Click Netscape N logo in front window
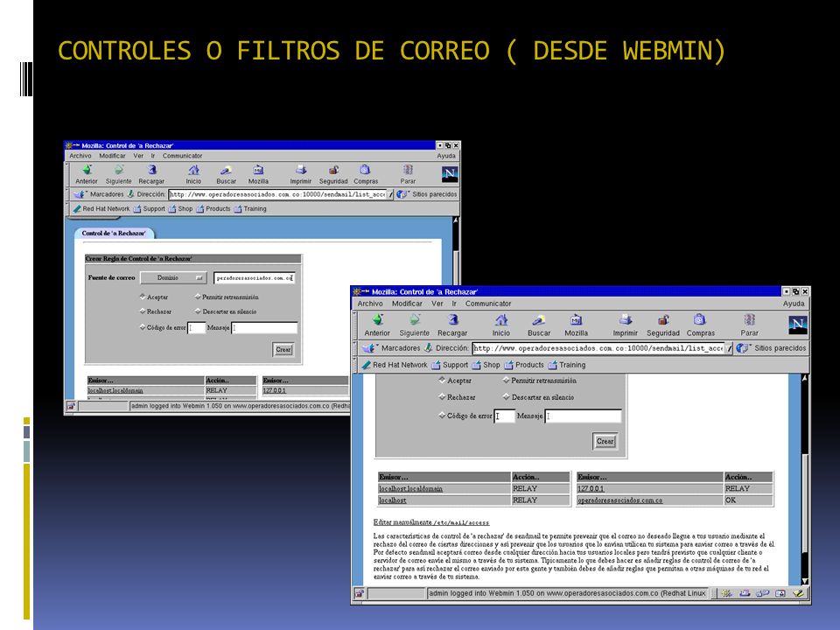 pyautogui.click(x=797, y=324)
